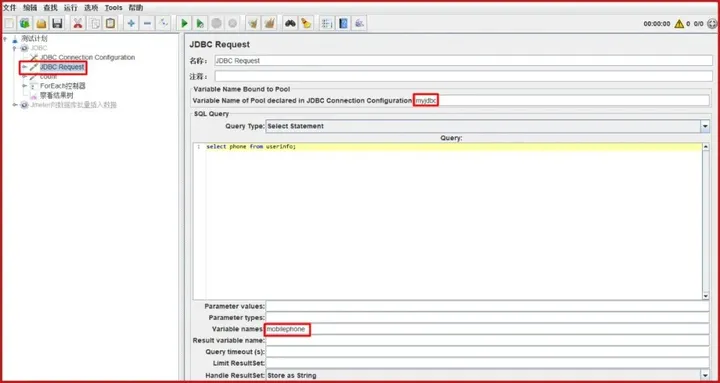Open the Templates toolbar icon
This screenshot has height=383, width=720.
click(25, 23)
